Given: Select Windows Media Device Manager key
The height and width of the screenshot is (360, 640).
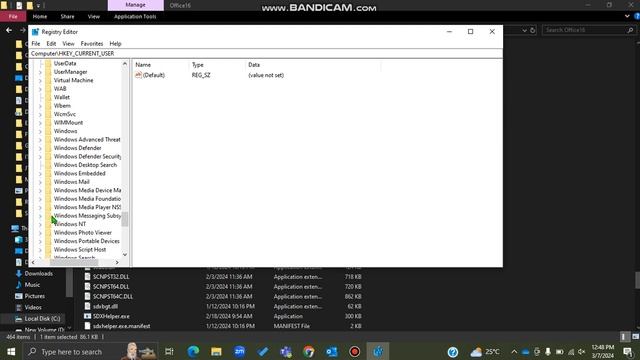Looking at the screenshot, I should click(87, 190).
